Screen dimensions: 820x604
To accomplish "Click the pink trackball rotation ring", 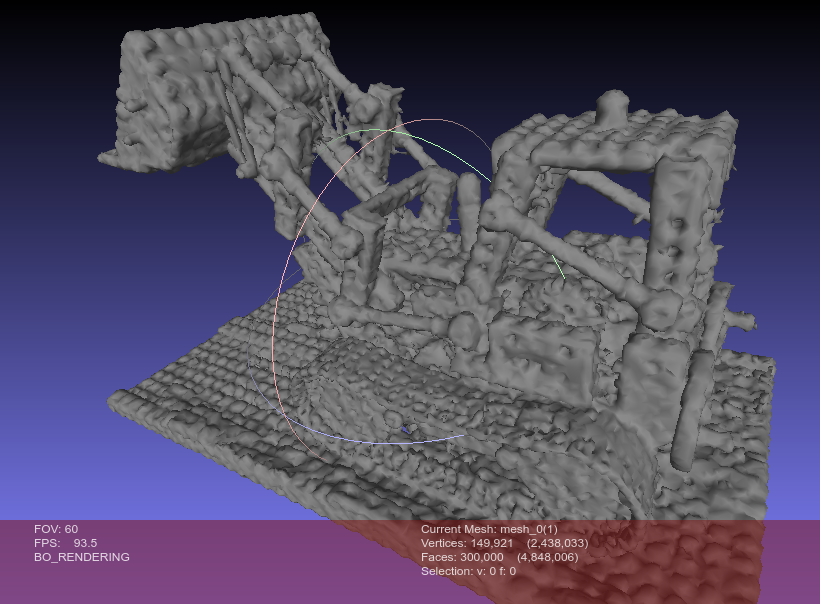I will pos(279,330).
